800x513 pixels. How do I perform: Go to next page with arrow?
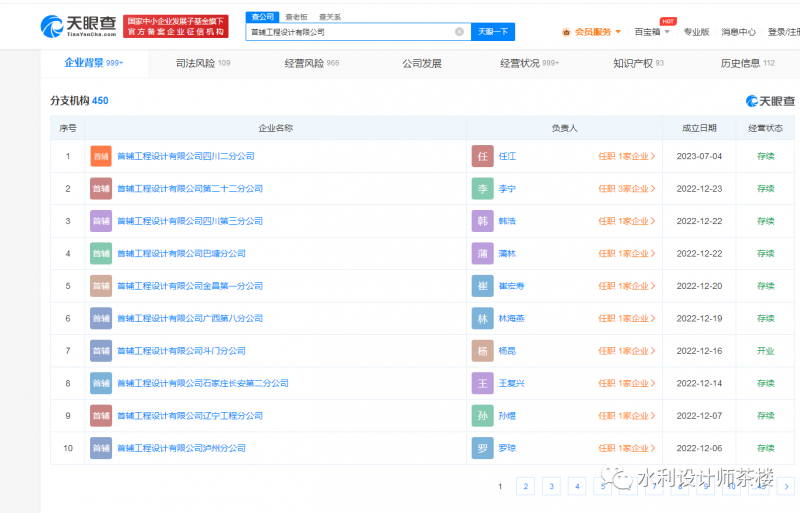pos(786,486)
